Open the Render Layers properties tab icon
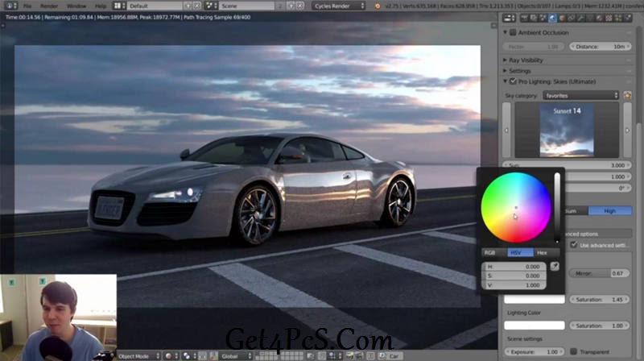Viewport: 644px width, 361px height. coord(534,18)
